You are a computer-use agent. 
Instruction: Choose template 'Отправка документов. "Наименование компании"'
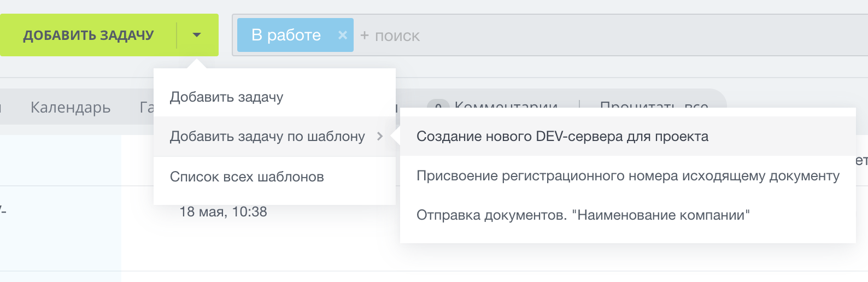pos(583,215)
